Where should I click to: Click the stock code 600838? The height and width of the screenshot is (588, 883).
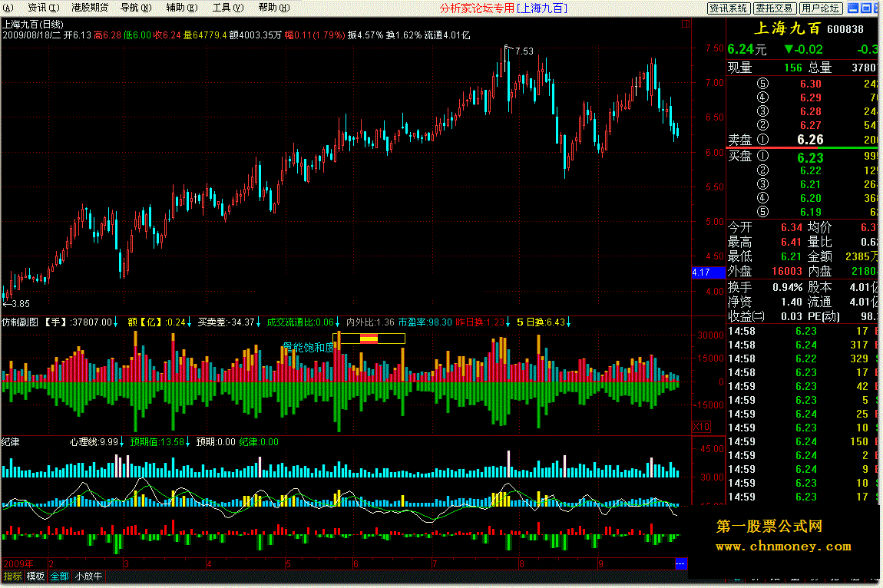845,29
